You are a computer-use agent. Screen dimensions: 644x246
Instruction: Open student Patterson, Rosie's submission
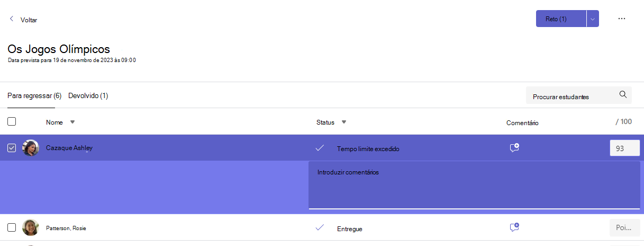click(x=66, y=228)
